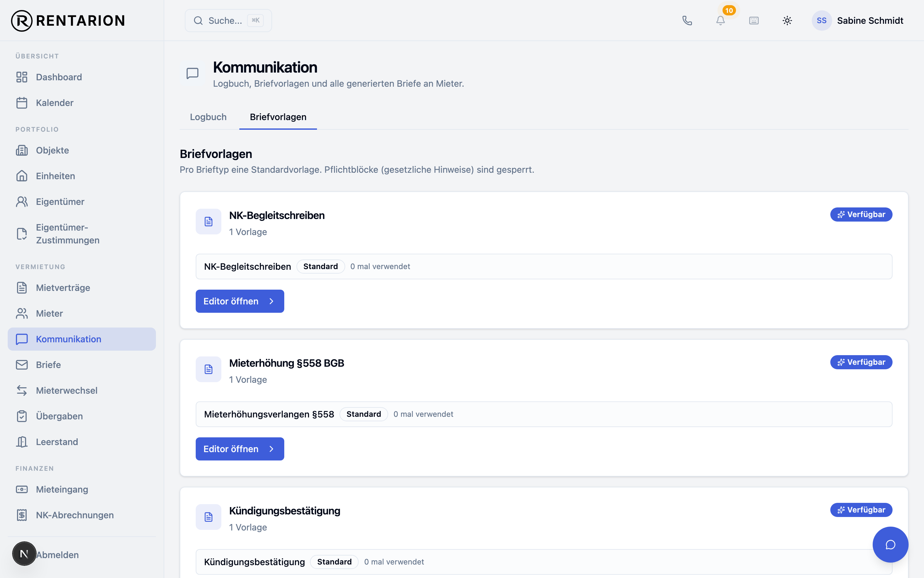Open Eigentümer-Zustimmungen page
The width and height of the screenshot is (924, 578).
82,233
